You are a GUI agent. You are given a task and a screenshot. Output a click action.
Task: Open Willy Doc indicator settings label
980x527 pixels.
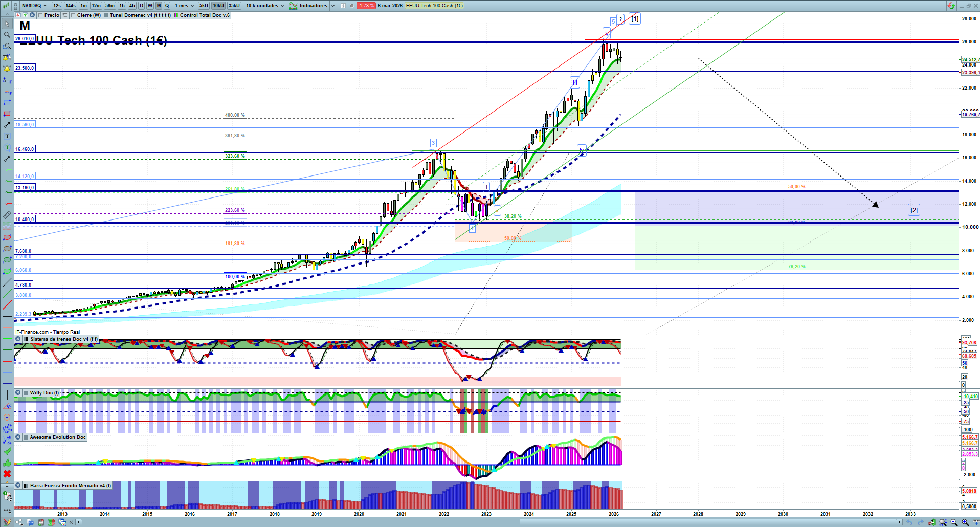(41, 393)
